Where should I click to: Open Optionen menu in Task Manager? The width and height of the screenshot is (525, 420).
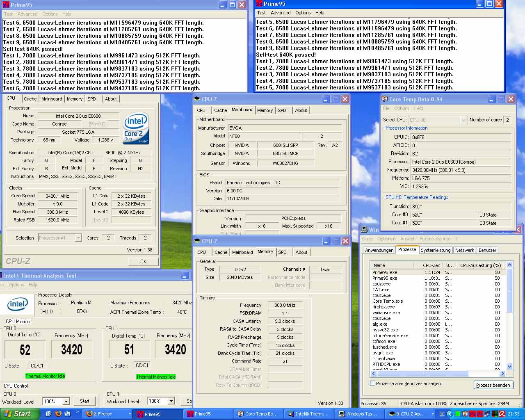(386, 239)
